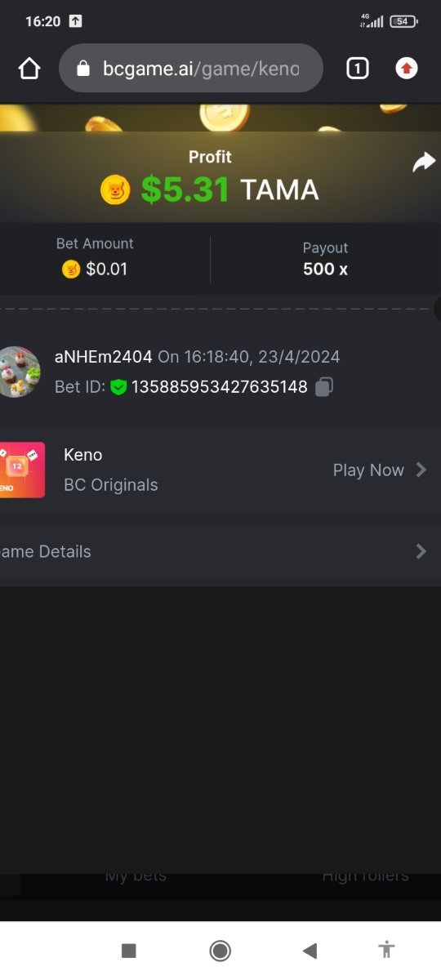441x980 pixels.
Task: Tap the accessibility figure icon in navbar
Action: 387,950
